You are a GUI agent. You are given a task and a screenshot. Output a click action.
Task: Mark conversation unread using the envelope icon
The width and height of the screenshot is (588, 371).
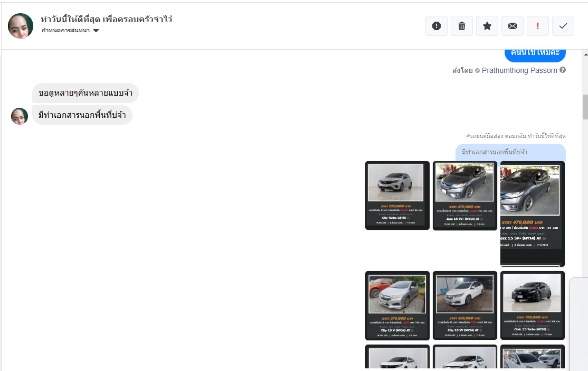coord(512,26)
